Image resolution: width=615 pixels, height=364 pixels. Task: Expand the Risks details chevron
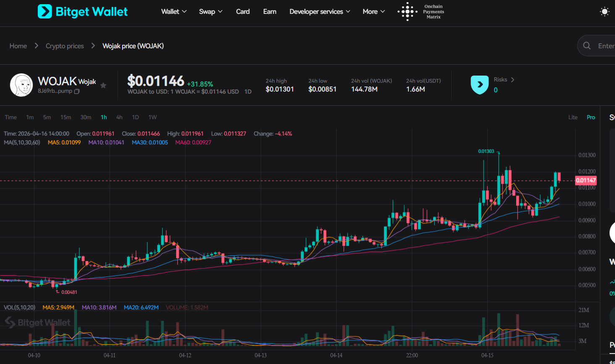[513, 80]
